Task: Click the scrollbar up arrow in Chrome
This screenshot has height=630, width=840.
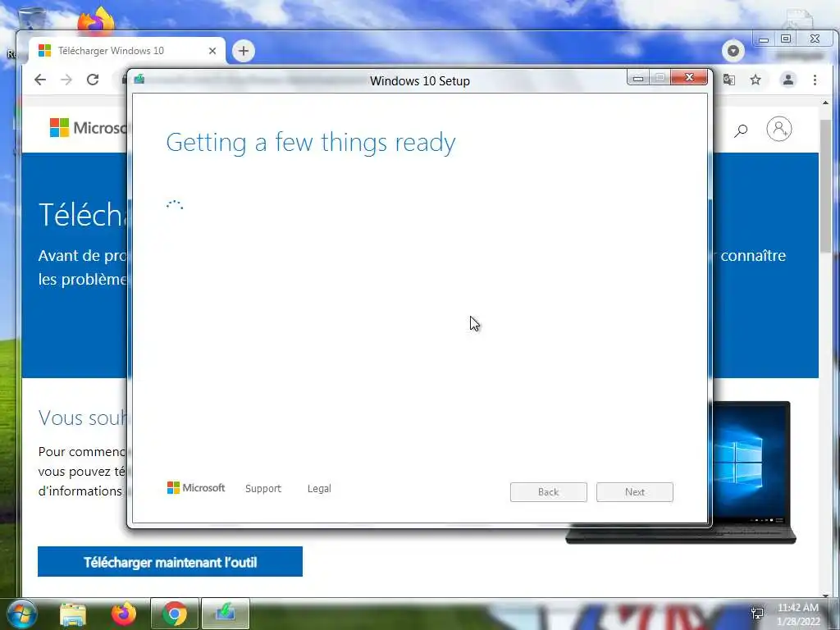Action: (x=825, y=103)
